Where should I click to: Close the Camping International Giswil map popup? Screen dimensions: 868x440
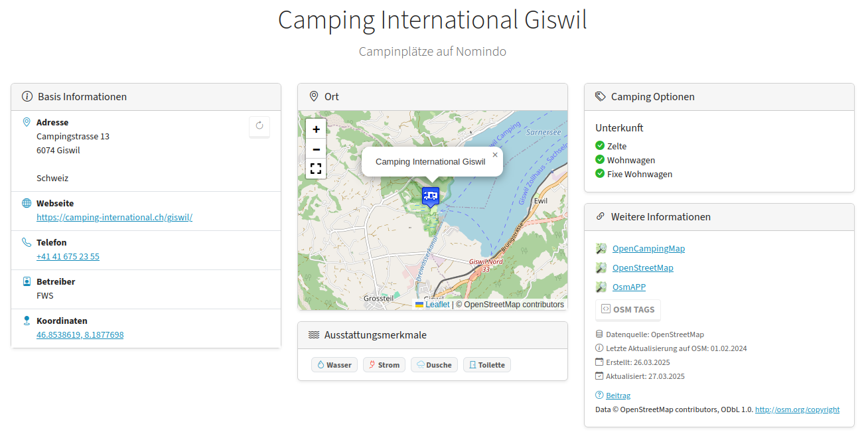[x=494, y=155]
